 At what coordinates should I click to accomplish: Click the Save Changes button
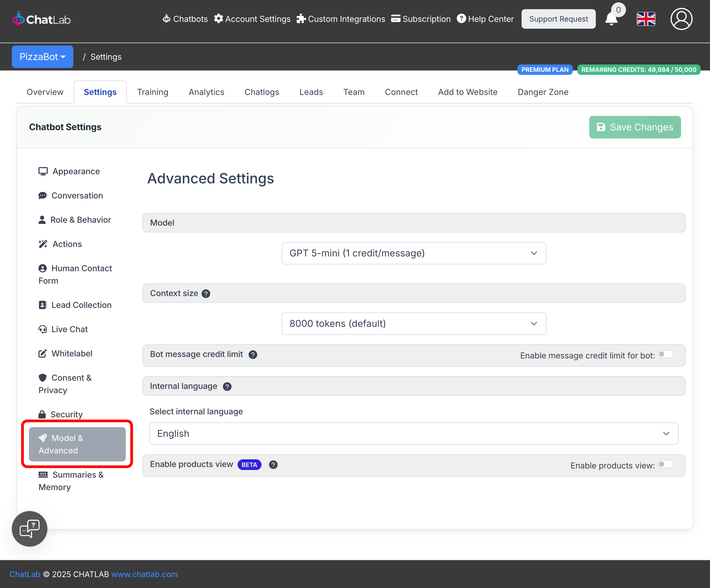(x=635, y=127)
